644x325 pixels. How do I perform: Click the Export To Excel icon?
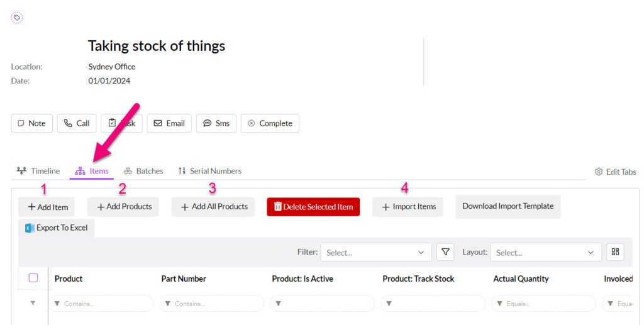click(x=30, y=228)
